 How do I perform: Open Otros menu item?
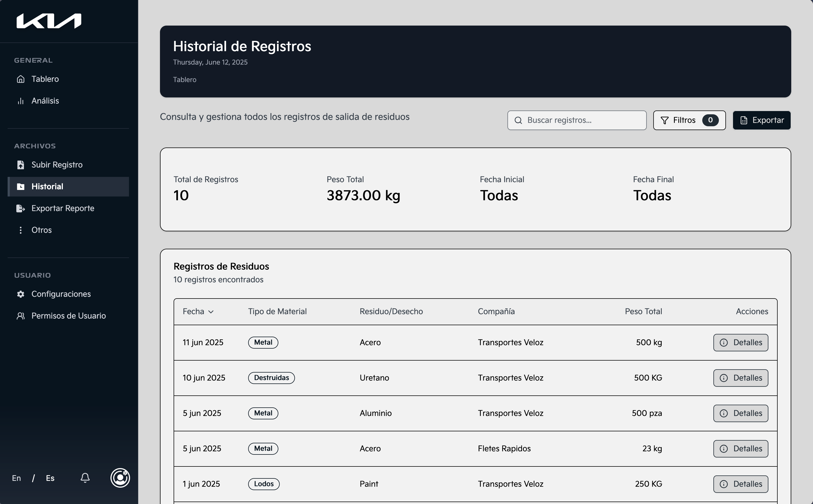pos(68,230)
